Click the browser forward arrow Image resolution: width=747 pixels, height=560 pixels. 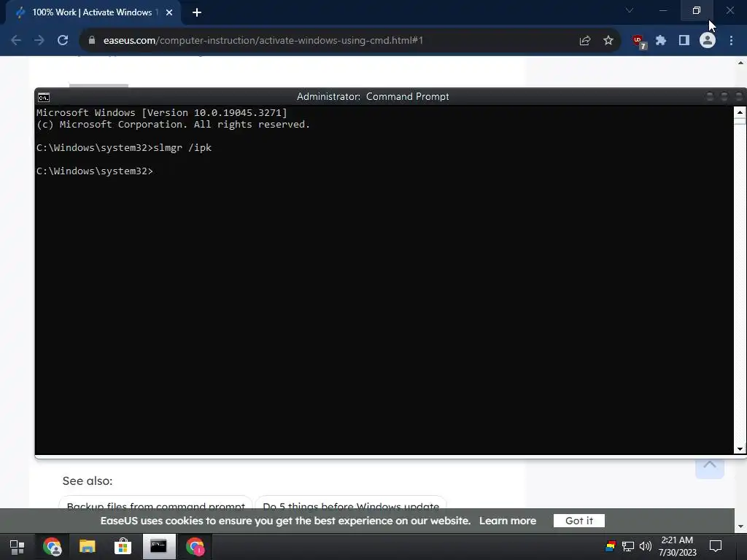[x=39, y=41]
